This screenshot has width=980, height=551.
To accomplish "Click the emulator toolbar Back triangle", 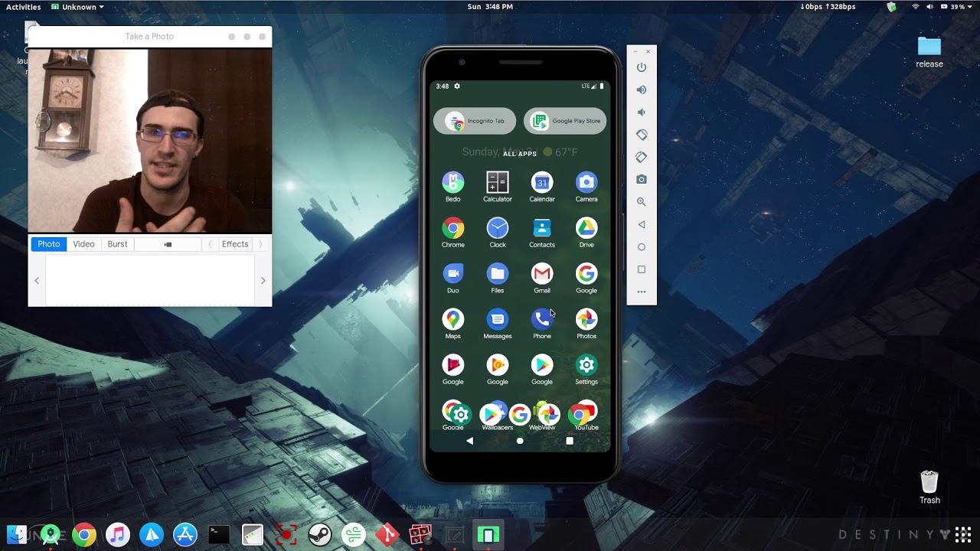I will click(x=642, y=224).
